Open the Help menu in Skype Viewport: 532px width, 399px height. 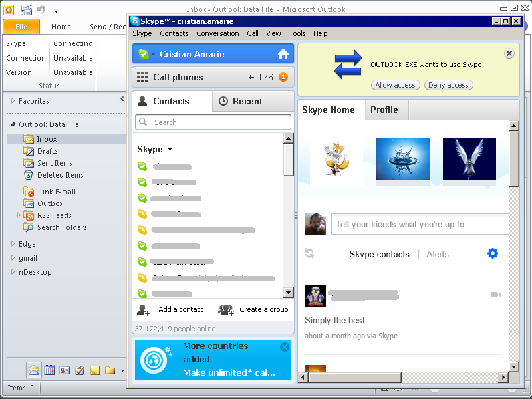point(320,33)
